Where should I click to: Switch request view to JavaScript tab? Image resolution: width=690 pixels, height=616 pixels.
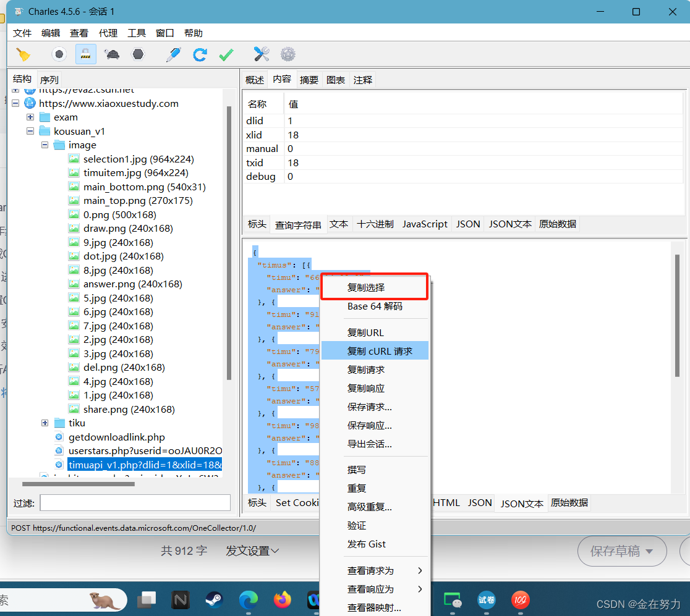425,224
